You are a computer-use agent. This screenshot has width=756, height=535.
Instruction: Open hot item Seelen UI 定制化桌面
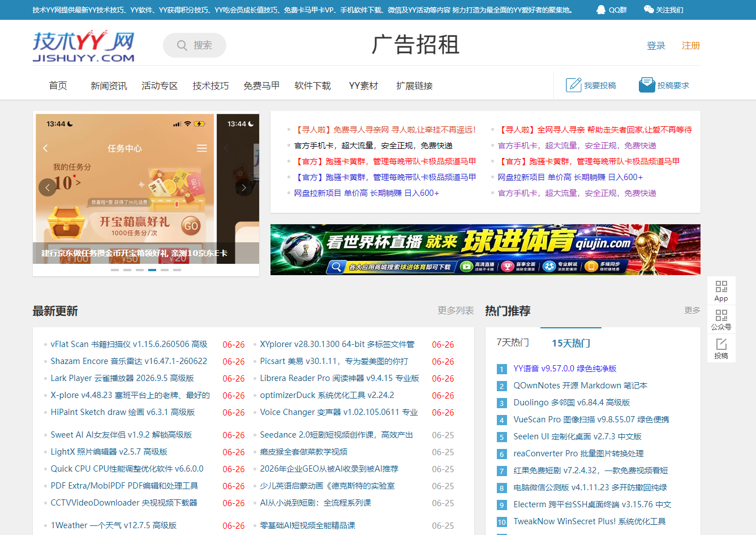tap(578, 436)
